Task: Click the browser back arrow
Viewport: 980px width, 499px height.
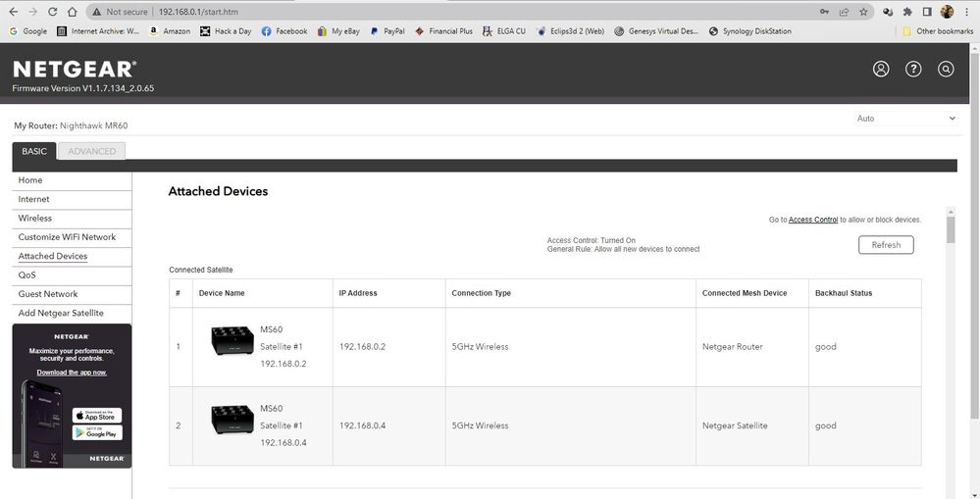Action: (13, 12)
